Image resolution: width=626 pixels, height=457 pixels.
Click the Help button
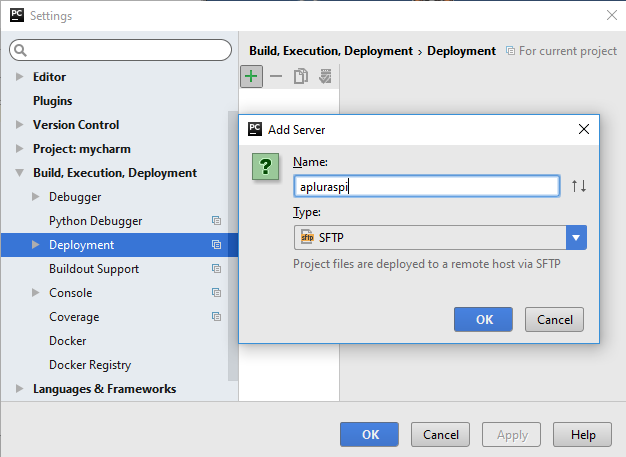(582, 434)
